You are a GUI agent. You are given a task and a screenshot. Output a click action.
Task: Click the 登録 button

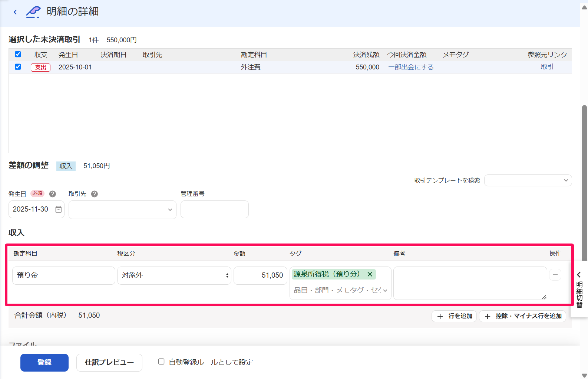pos(44,363)
